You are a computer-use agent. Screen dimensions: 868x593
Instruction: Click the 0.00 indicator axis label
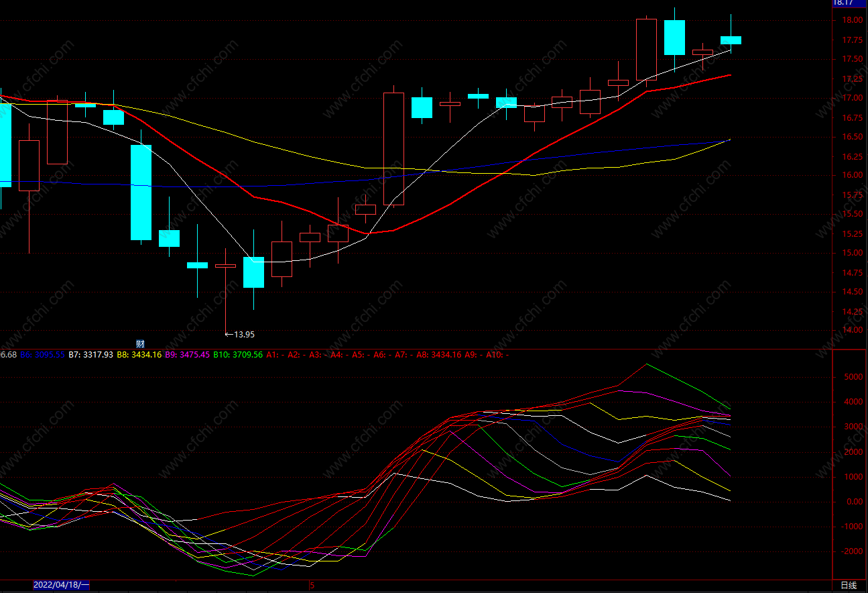[x=854, y=502]
